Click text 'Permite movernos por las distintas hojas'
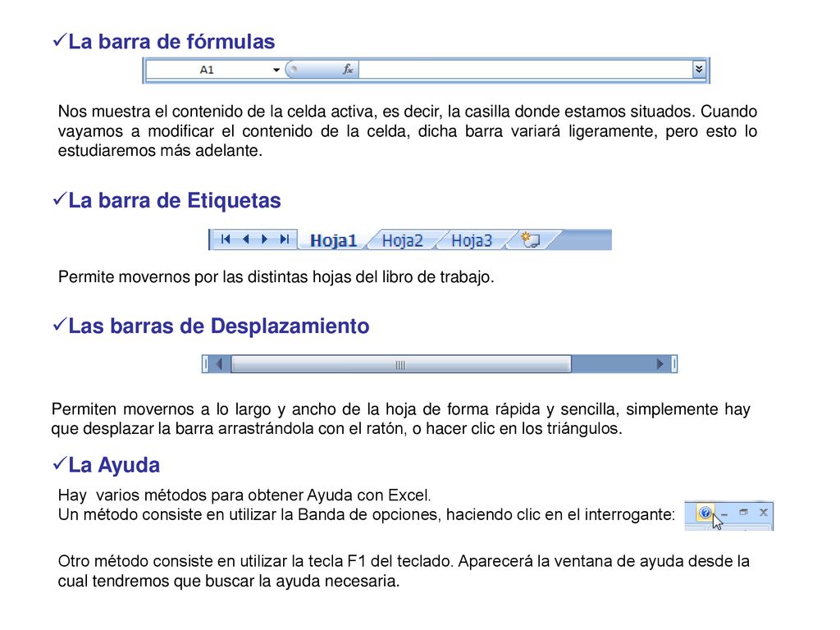Screen dimensions: 840x630 (204, 277)
